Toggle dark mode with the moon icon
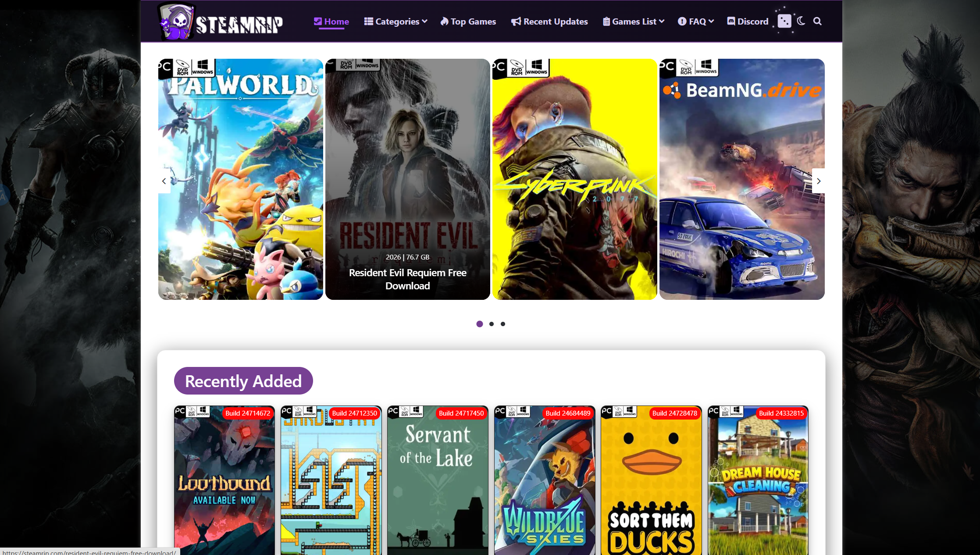 pos(801,21)
